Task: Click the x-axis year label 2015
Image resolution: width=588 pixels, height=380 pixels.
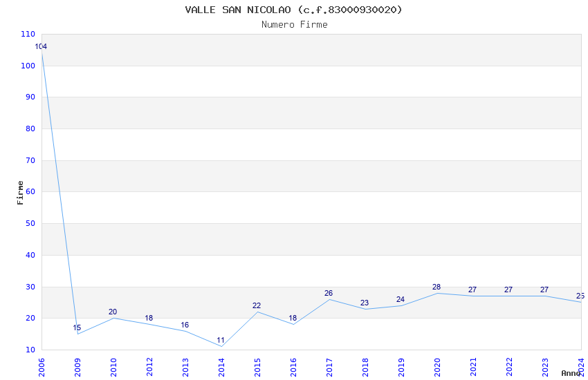Action: pyautogui.click(x=257, y=368)
